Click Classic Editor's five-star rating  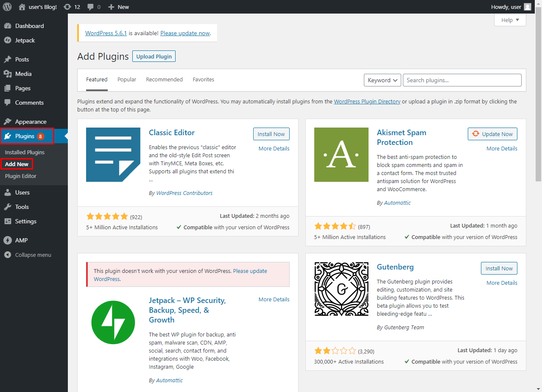click(107, 217)
